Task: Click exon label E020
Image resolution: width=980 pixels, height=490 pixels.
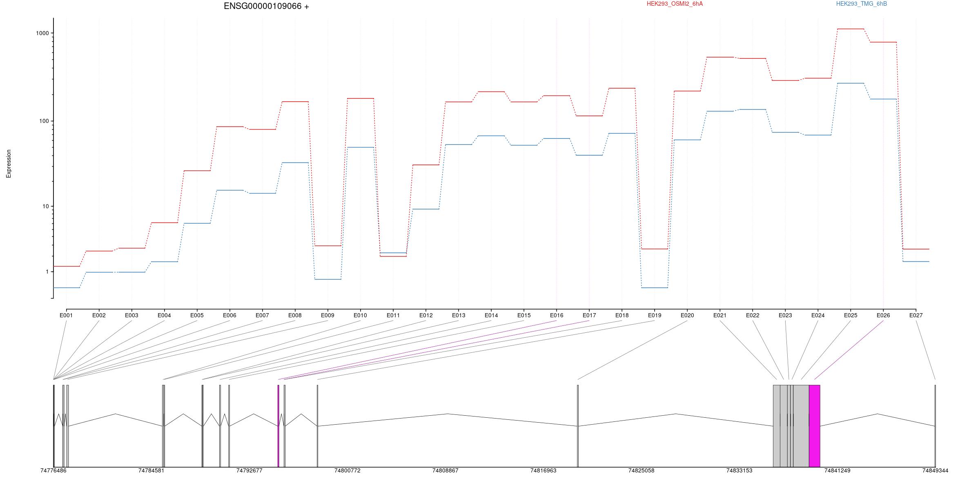Action: [687, 316]
